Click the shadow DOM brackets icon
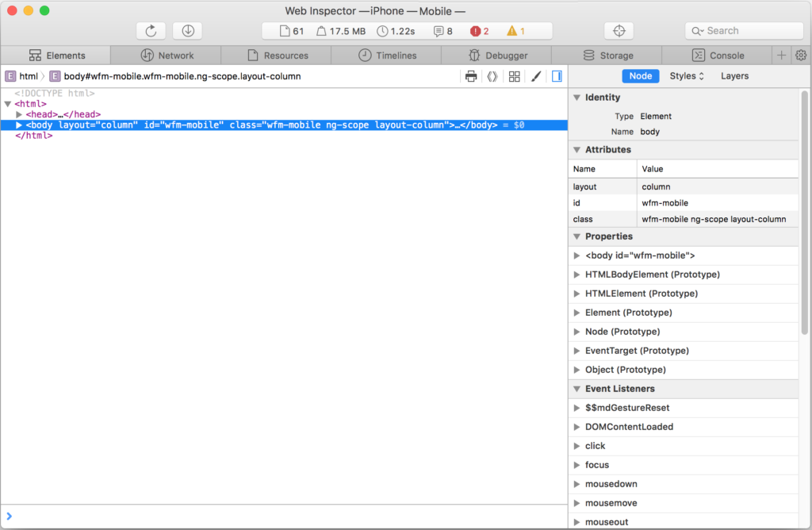Viewport: 812px width, 530px height. click(x=492, y=76)
